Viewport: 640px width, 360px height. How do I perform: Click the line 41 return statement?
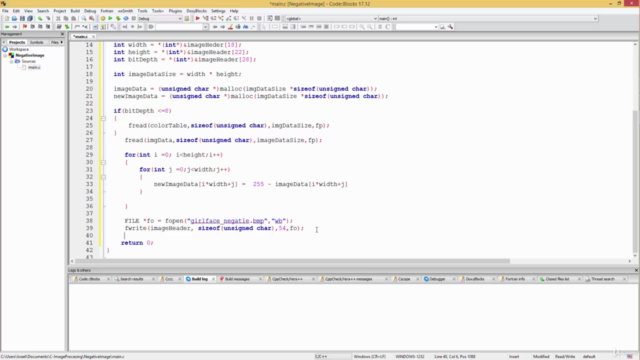tap(137, 243)
